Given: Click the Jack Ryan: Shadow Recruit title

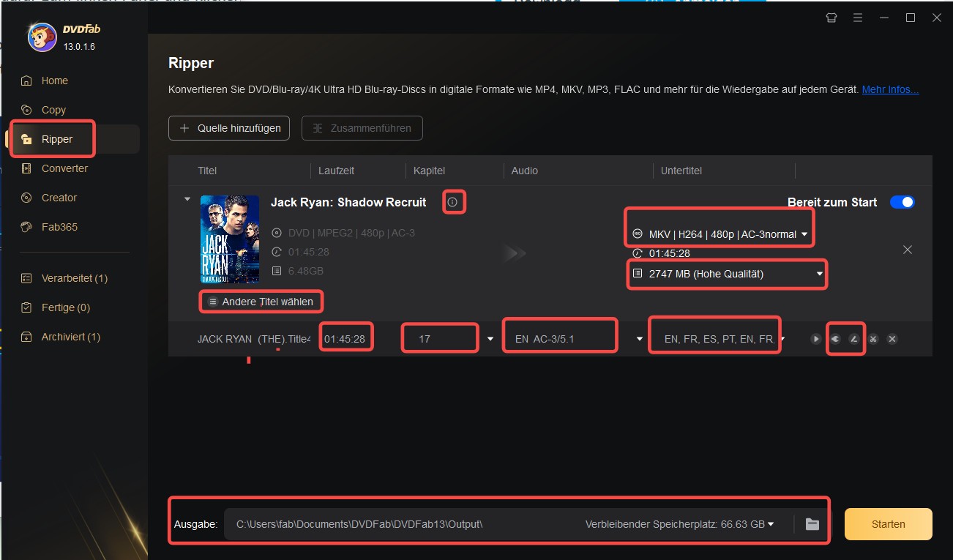Looking at the screenshot, I should (x=348, y=202).
